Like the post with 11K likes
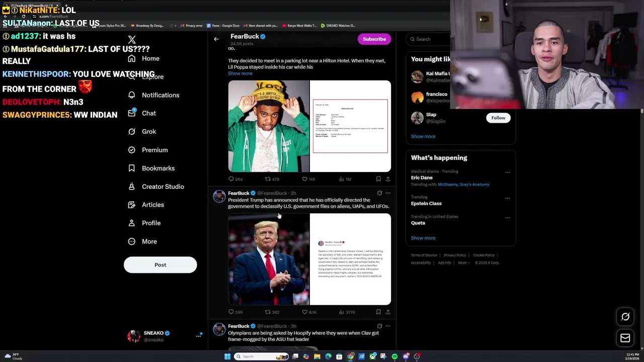Screen dimensions: 644x362 [x=304, y=179]
